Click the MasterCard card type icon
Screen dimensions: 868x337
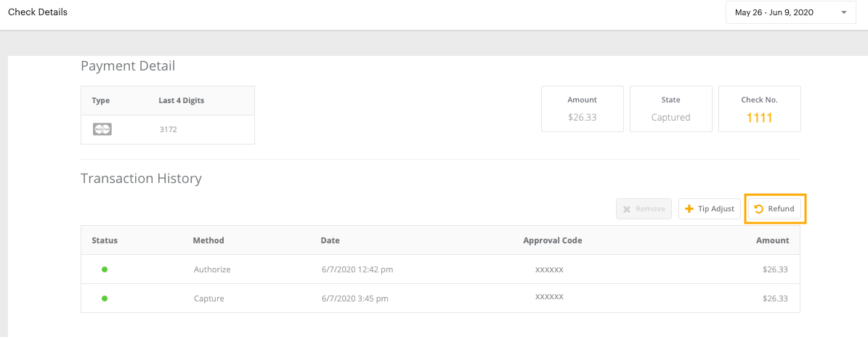[x=102, y=129]
